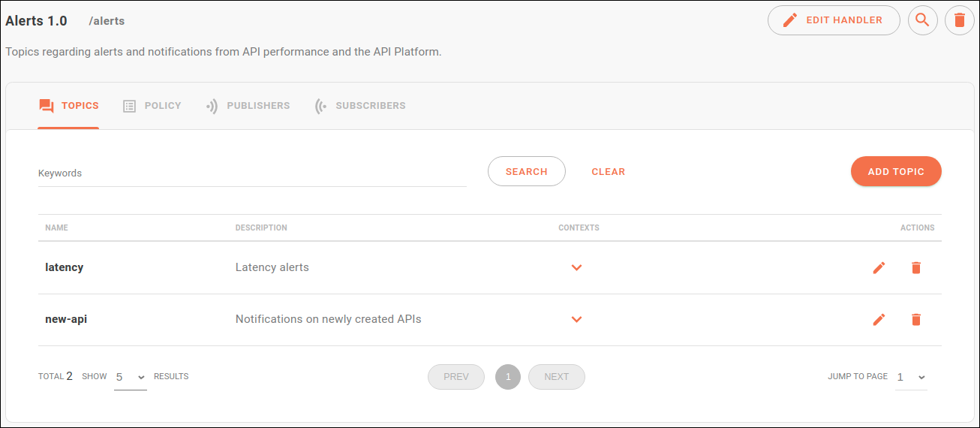This screenshot has width=980, height=428.
Task: Click the search magnifier icon in header
Action: [922, 20]
